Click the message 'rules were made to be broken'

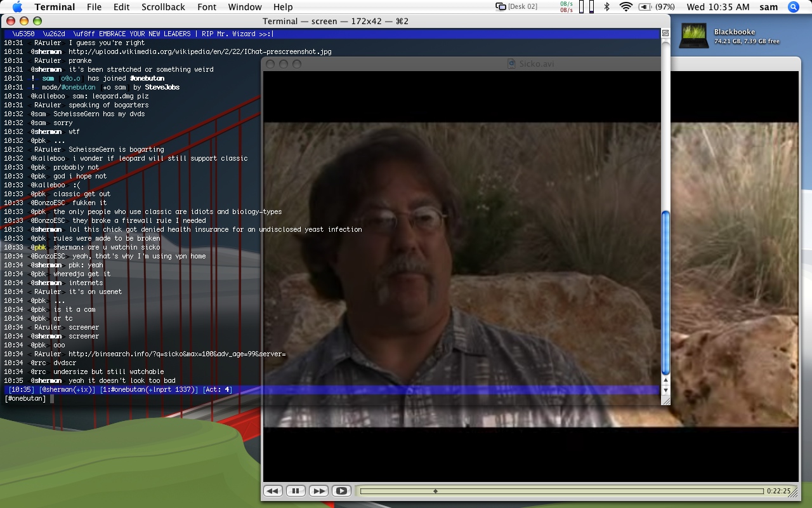(x=107, y=239)
